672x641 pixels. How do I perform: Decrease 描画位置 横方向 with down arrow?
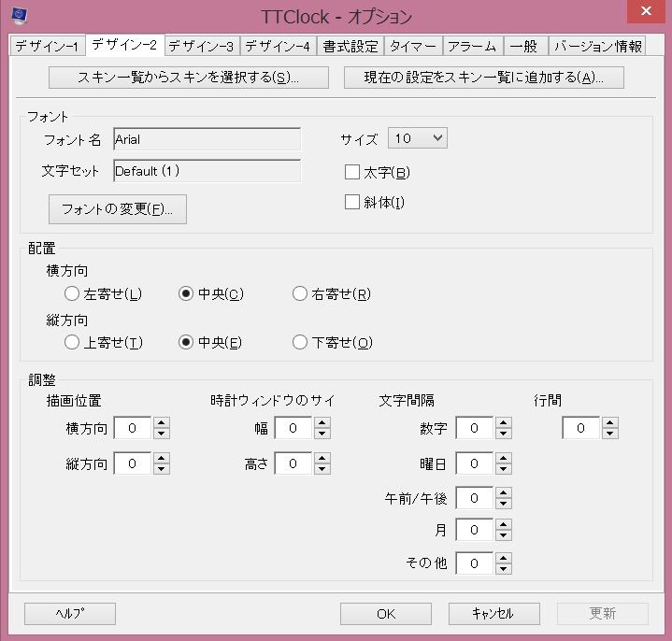click(161, 434)
